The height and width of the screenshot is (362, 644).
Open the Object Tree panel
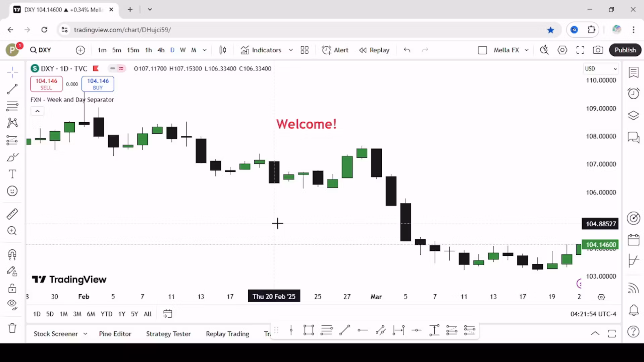click(x=634, y=115)
